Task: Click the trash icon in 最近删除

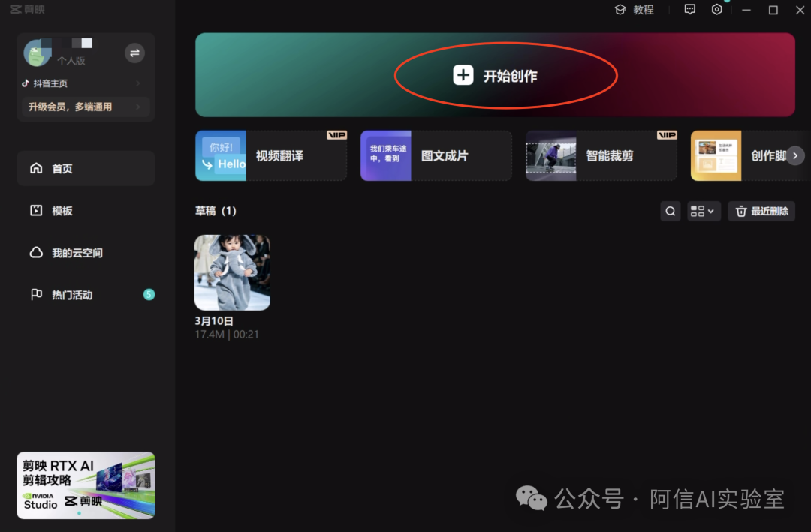Action: tap(741, 211)
